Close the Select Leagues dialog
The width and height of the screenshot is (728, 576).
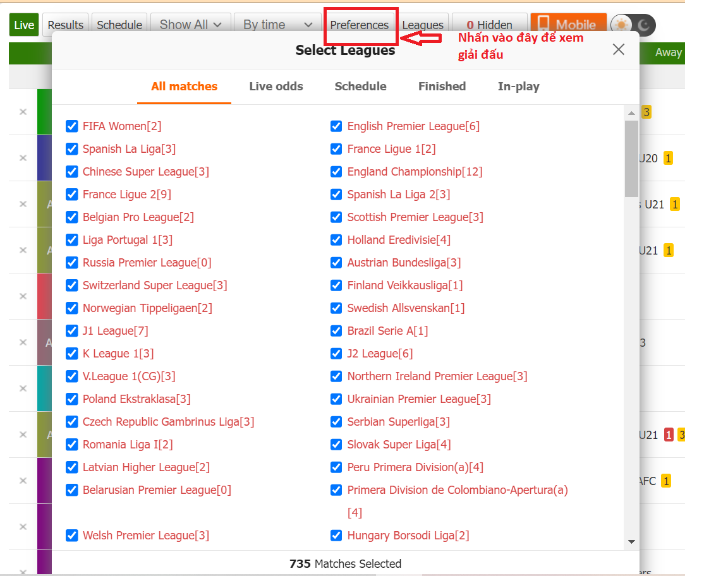tap(618, 49)
